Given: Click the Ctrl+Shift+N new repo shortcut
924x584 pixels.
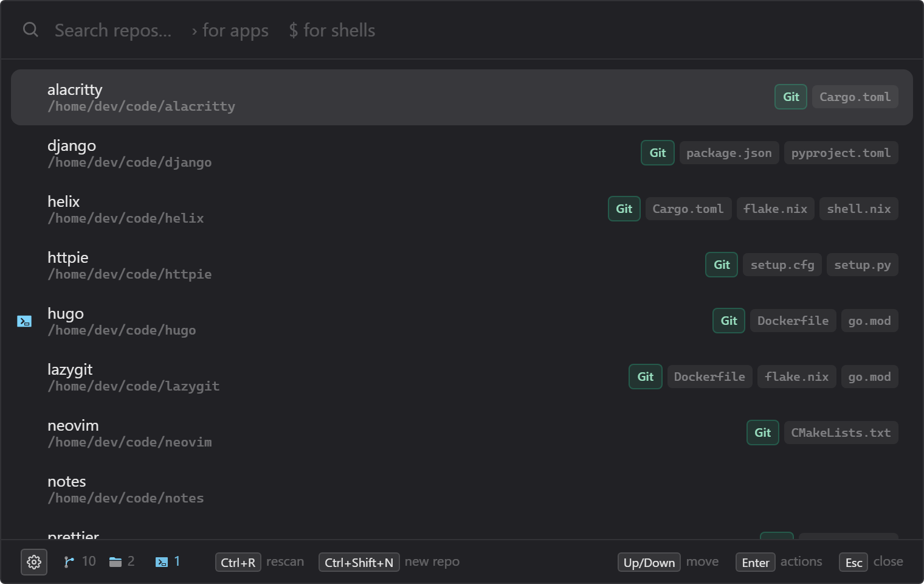Looking at the screenshot, I should point(389,562).
